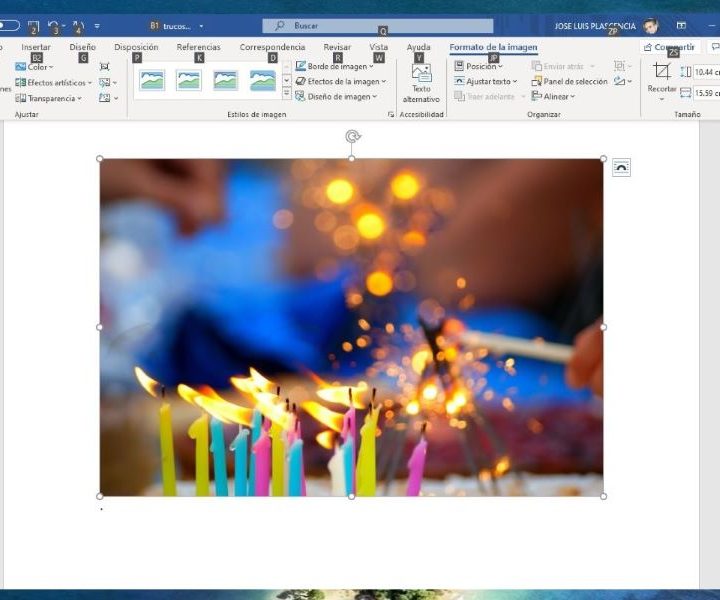Viewport: 720px width, 600px height.
Task: Click the rotation handle above the picture
Action: pos(352,136)
